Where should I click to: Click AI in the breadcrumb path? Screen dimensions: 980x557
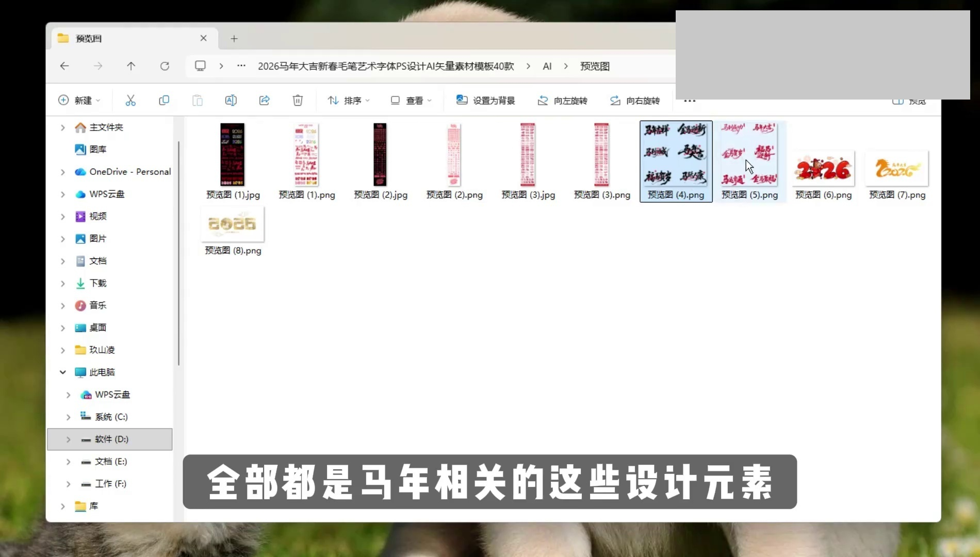(547, 67)
